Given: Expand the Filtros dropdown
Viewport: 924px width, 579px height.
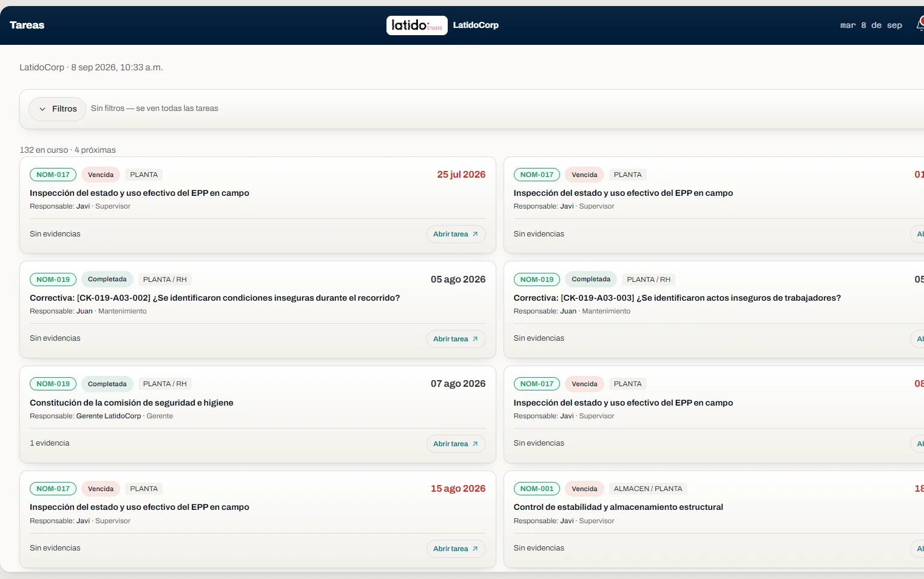Looking at the screenshot, I should [x=58, y=109].
